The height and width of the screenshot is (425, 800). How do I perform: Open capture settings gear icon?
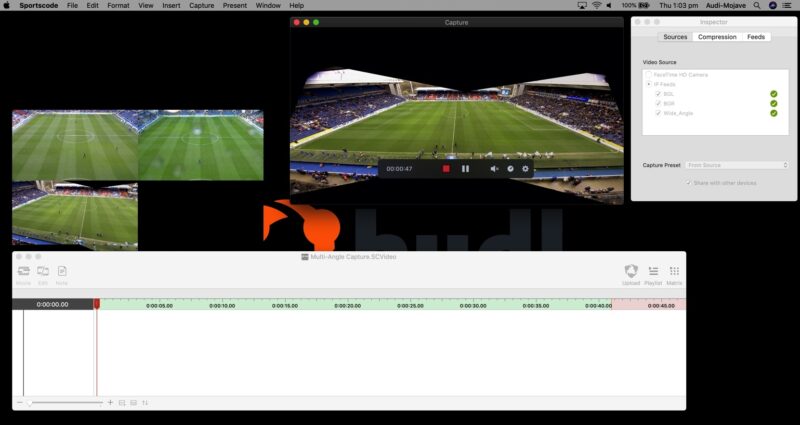[x=525, y=169]
